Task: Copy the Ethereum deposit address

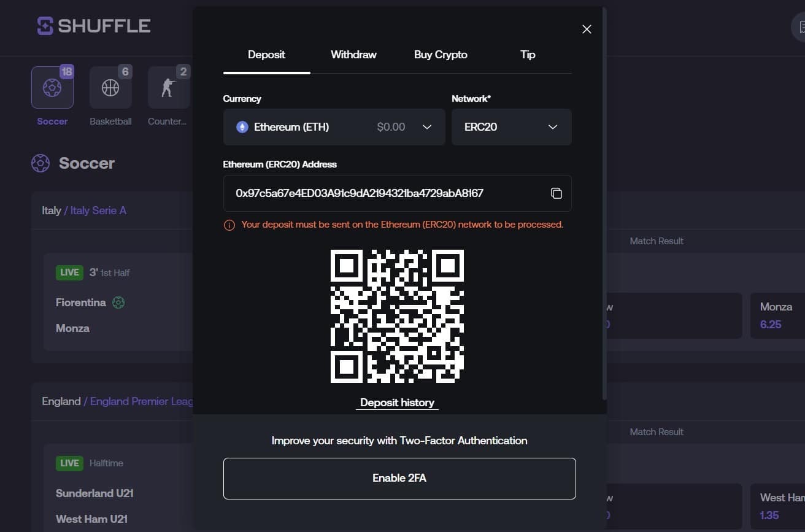Action: click(556, 193)
